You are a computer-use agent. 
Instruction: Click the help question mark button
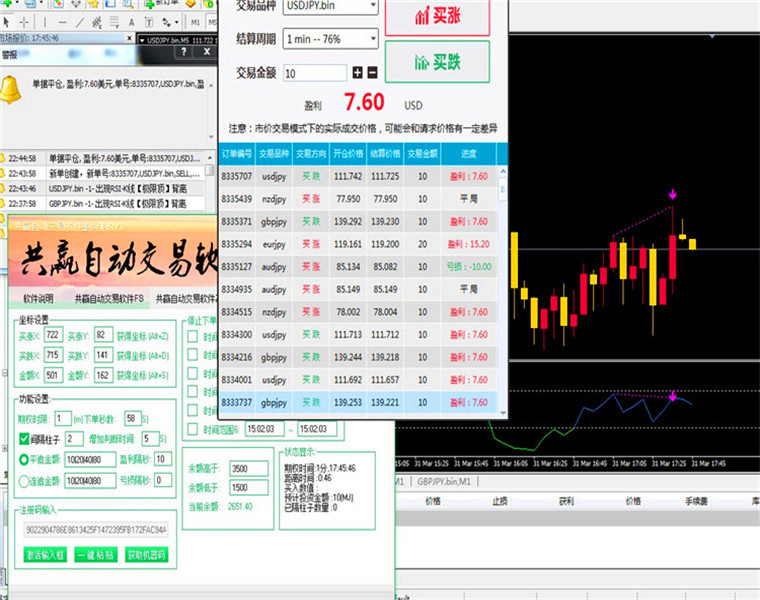184,52
